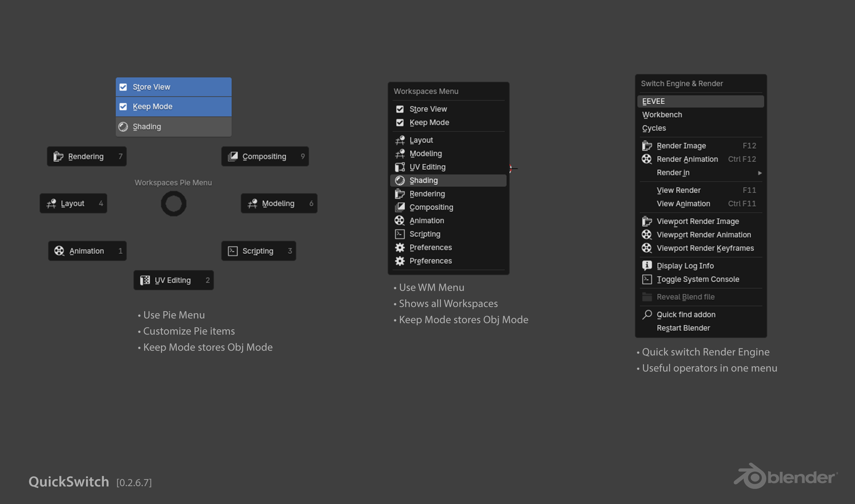855x504 pixels.
Task: Click the Rendering pie item icon
Action: [58, 157]
